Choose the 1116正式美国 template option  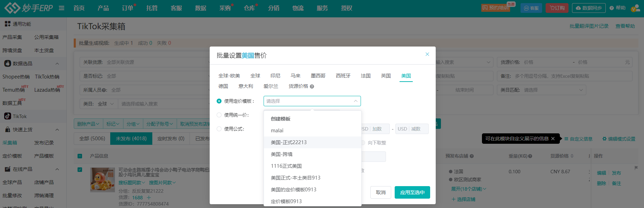click(312, 166)
